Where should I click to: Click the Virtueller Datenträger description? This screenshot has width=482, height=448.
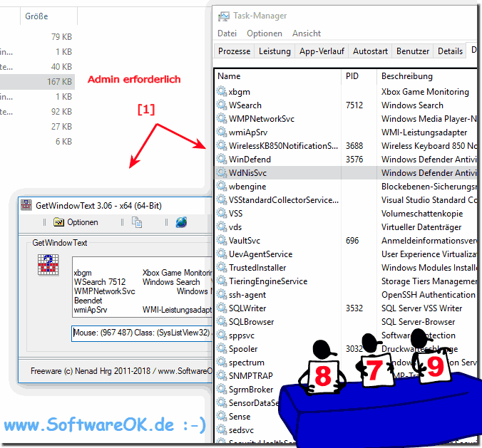[x=421, y=226]
